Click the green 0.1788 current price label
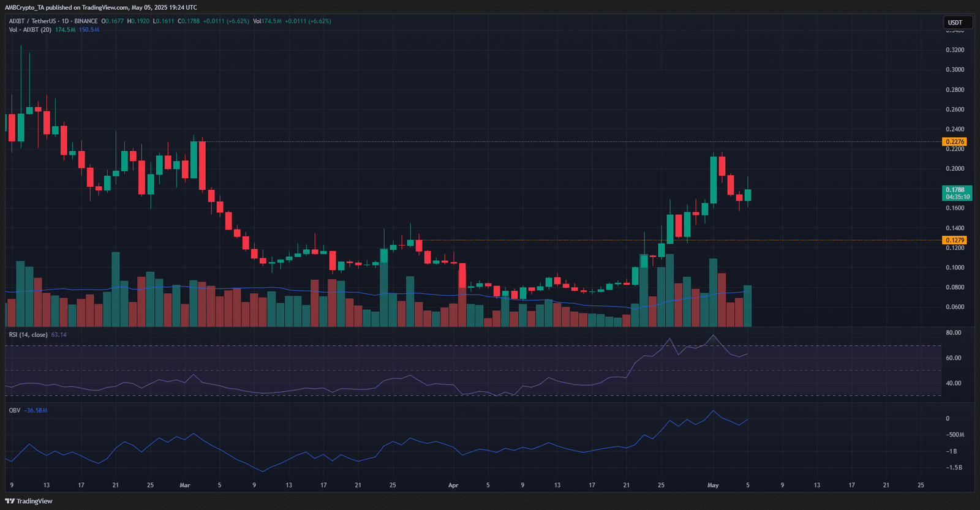980x510 pixels. point(957,193)
